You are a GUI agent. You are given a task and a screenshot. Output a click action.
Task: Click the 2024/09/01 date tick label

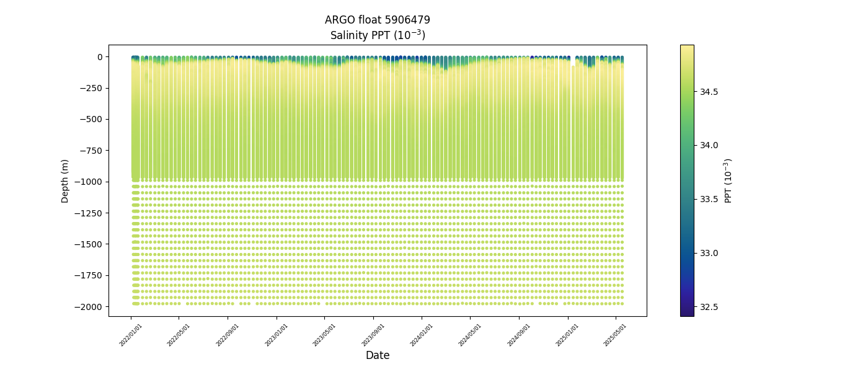520,335
